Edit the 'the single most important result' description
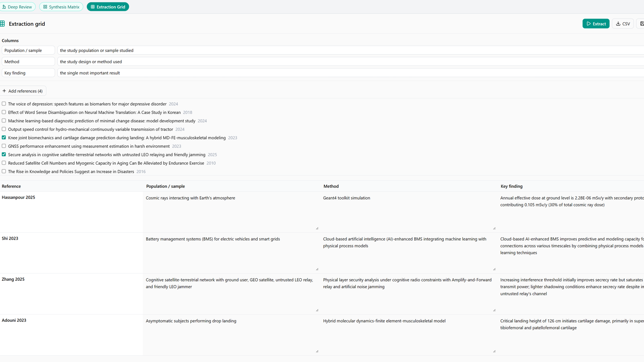Screen dimensions: 644x362 click(x=351, y=73)
